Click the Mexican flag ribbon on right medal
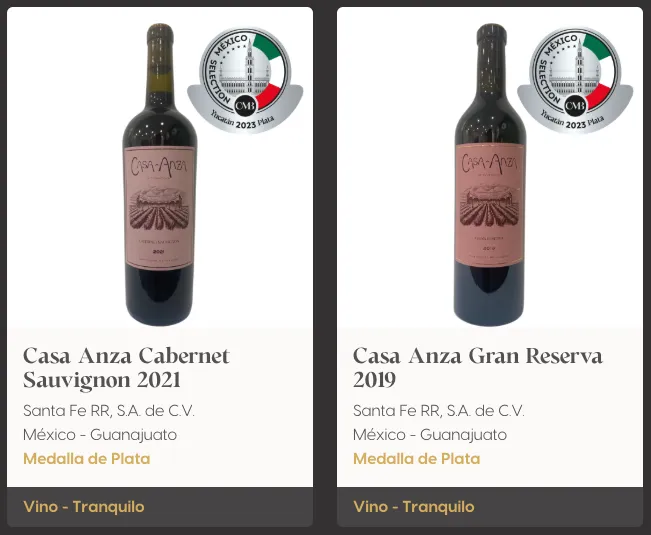This screenshot has height=535, width=651. (x=601, y=71)
